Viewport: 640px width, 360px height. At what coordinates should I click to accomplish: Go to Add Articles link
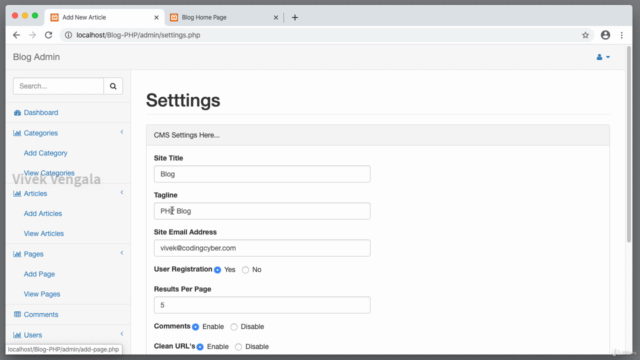click(43, 213)
